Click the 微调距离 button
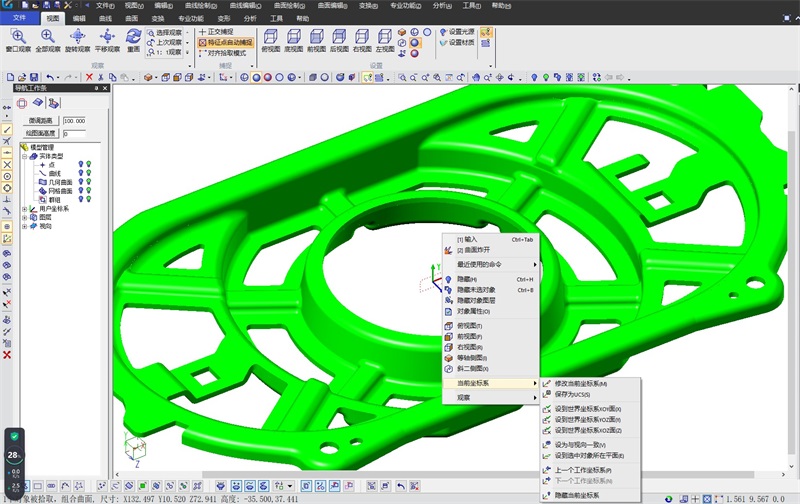 39,121
